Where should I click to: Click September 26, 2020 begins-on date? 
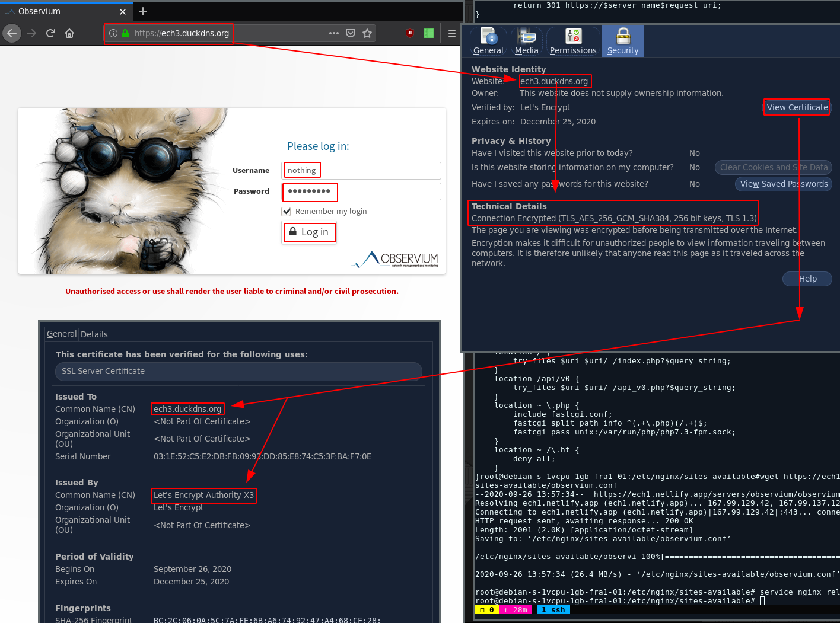click(x=192, y=569)
